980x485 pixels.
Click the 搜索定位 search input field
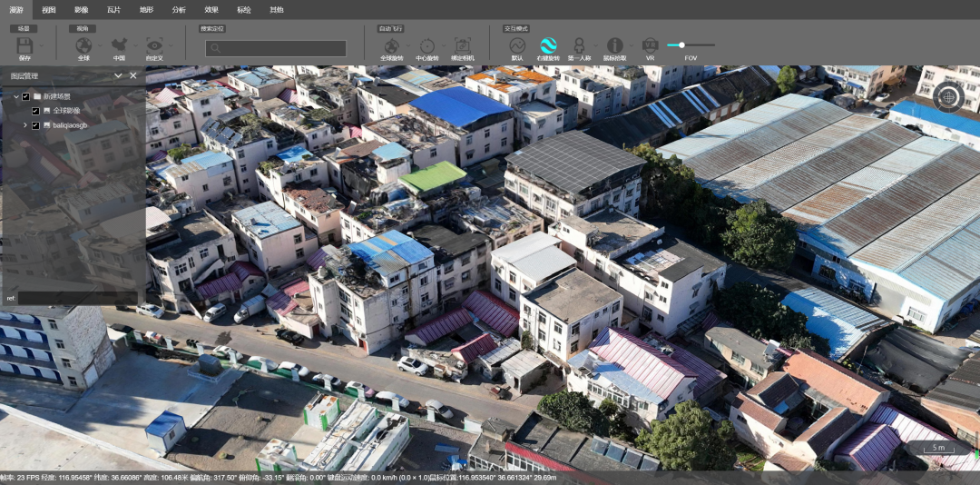pyautogui.click(x=276, y=48)
